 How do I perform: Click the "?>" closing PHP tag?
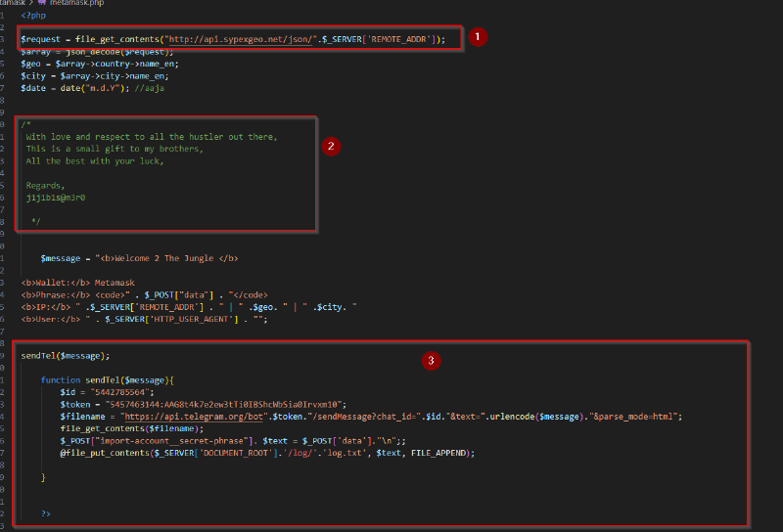45,513
